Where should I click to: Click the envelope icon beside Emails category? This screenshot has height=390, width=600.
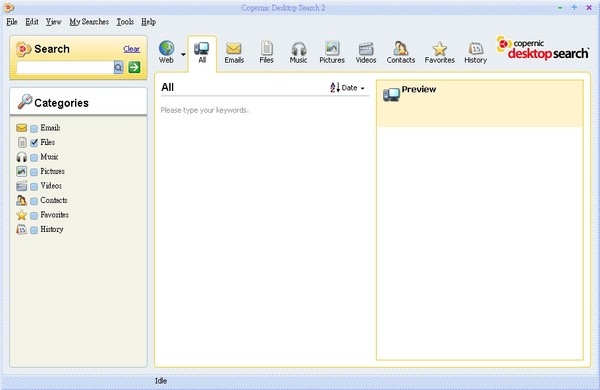pyautogui.click(x=22, y=128)
